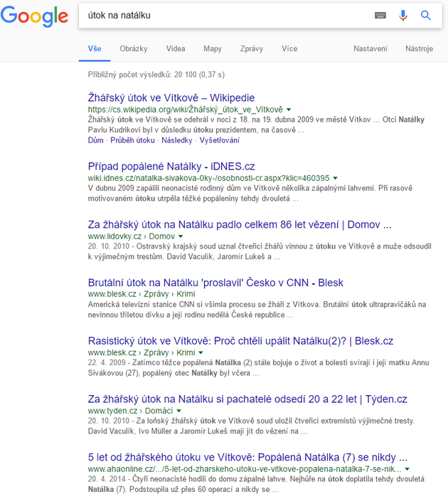This screenshot has height=504, width=448.
Task: Open Nástroje search tools
Action: click(x=419, y=49)
